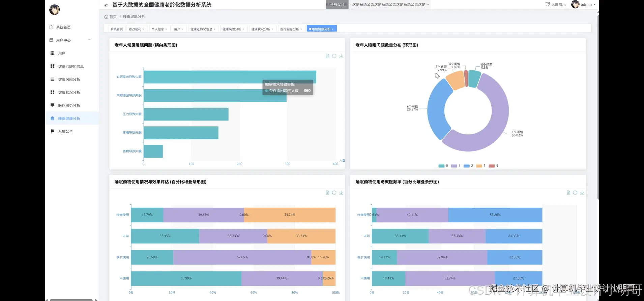
Task: Restore the medication visit frequency chart
Action: (x=575, y=193)
